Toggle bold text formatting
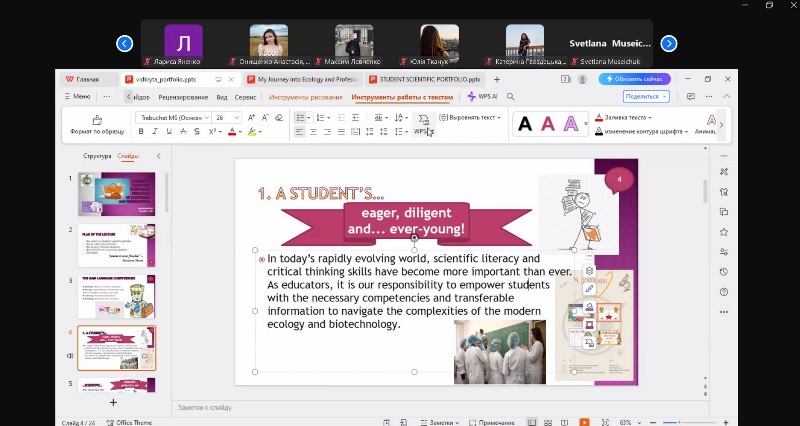This screenshot has height=426, width=800. tap(139, 132)
